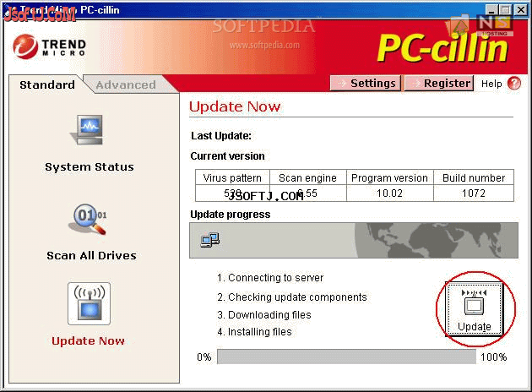Select the System Status label
532x392 pixels.
(x=90, y=167)
